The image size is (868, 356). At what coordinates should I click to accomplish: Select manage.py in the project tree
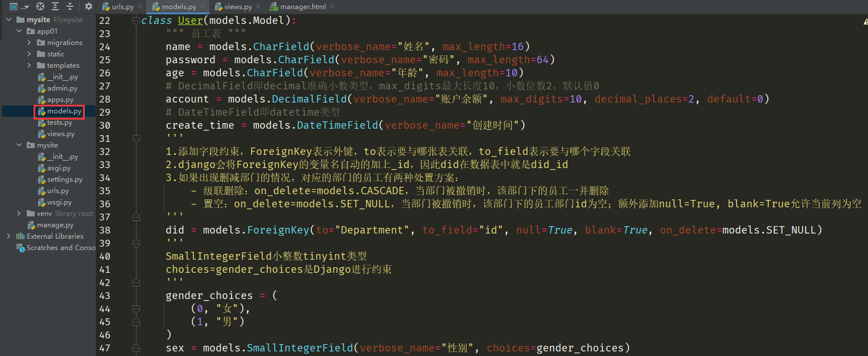[55, 225]
